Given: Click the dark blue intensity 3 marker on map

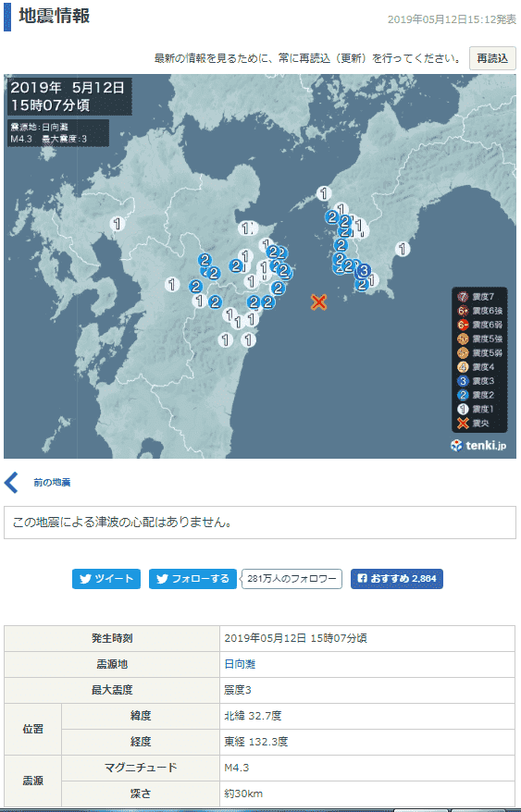Looking at the screenshot, I should click(364, 270).
